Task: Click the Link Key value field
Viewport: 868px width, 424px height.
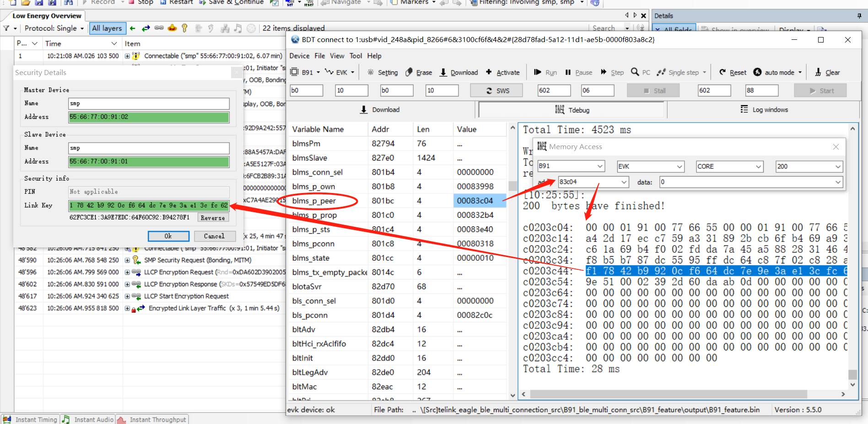Action: pyautogui.click(x=149, y=205)
